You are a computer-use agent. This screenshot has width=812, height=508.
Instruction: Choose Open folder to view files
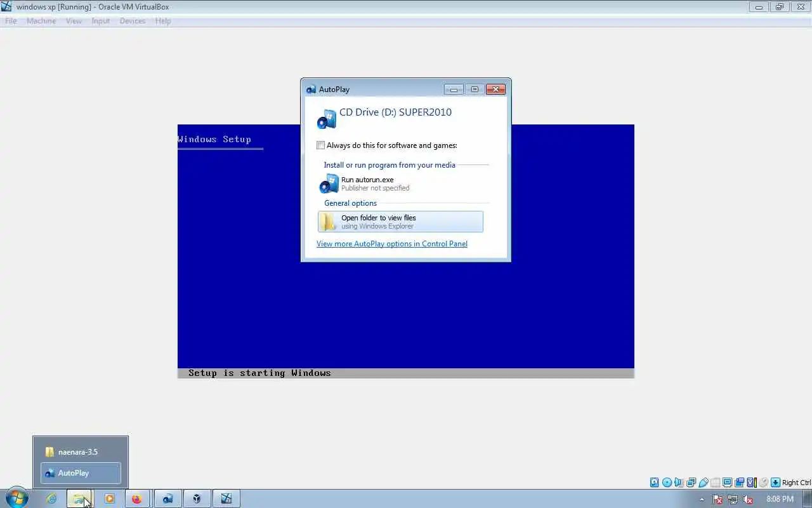[400, 222]
